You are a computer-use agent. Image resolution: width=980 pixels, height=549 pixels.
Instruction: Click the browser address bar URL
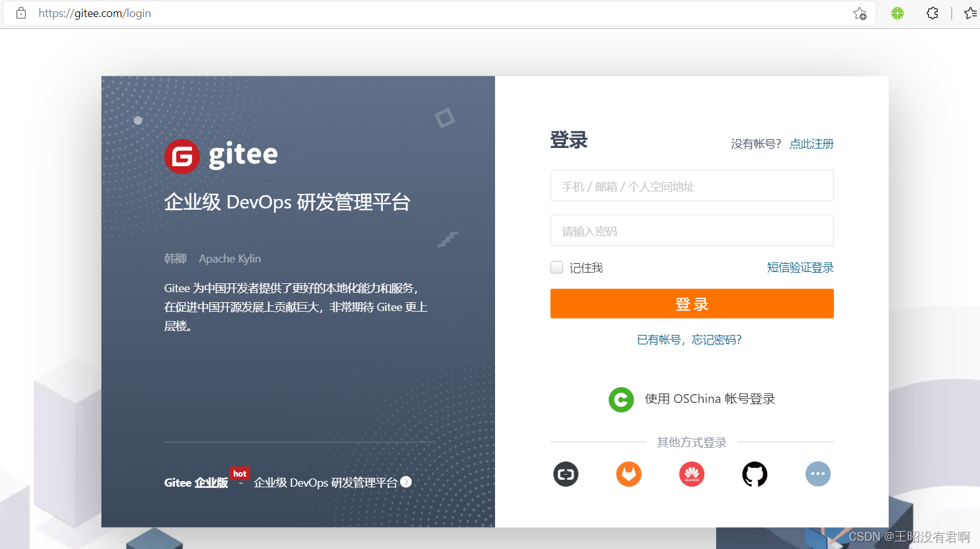94,13
